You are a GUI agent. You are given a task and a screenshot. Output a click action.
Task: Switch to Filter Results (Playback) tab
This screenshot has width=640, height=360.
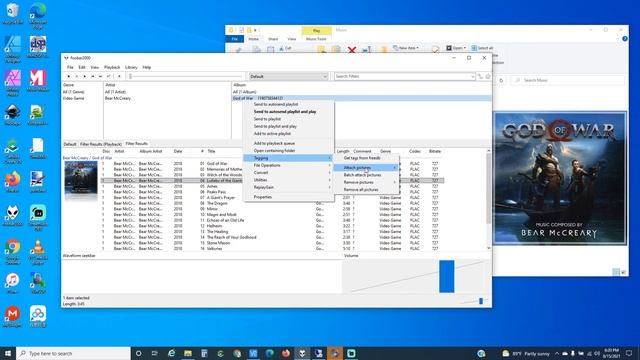[100, 144]
